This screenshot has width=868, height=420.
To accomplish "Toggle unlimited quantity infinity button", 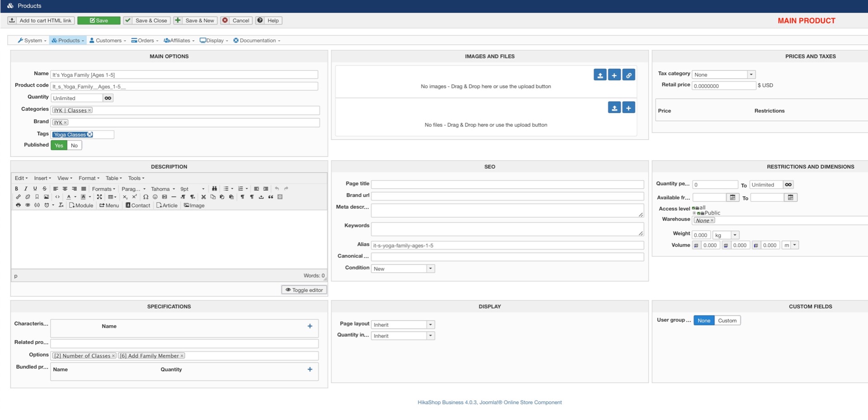I will pyautogui.click(x=108, y=98).
